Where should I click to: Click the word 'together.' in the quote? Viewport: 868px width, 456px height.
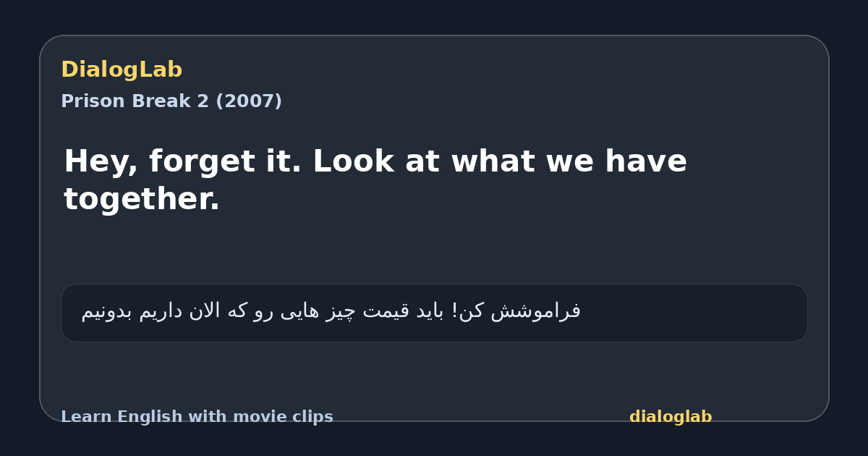[x=142, y=198]
